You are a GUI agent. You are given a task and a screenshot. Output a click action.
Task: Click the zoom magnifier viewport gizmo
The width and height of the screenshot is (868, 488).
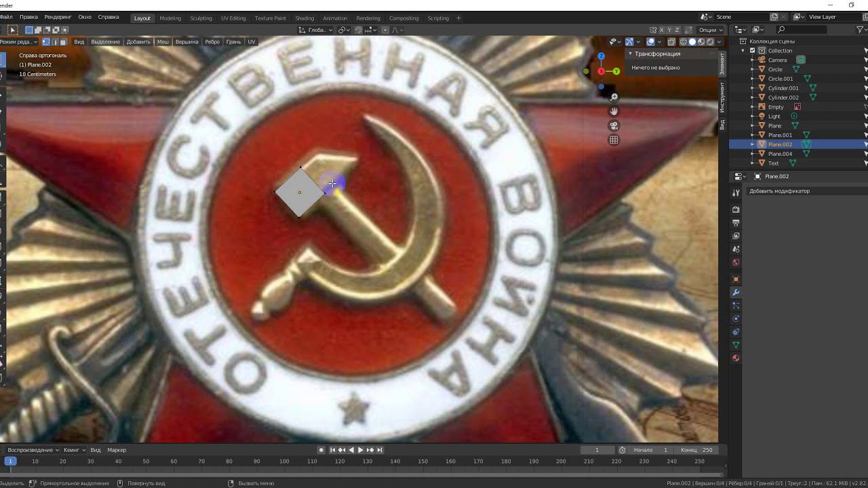pos(614,97)
